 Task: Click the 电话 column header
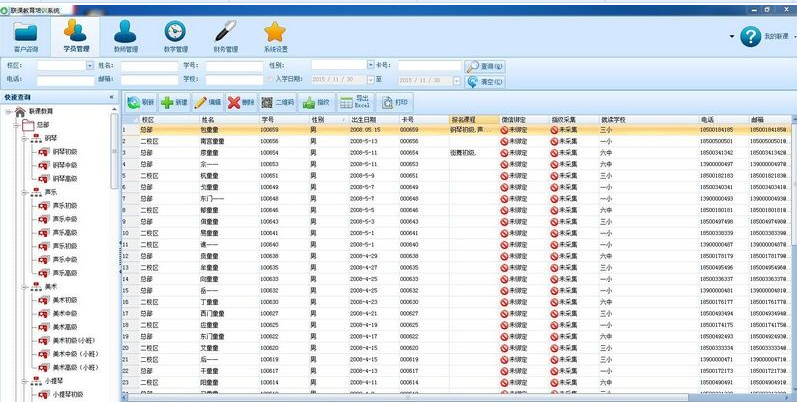click(x=724, y=120)
